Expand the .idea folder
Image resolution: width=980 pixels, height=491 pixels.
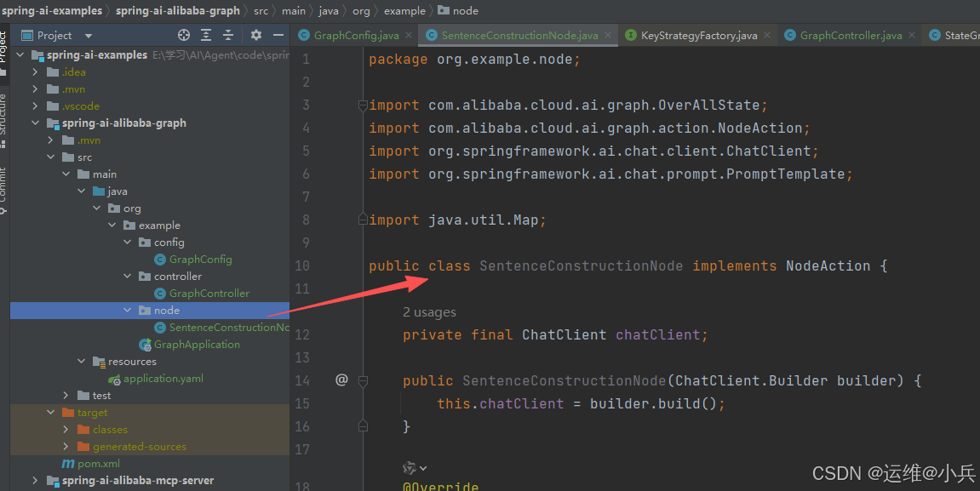point(35,71)
